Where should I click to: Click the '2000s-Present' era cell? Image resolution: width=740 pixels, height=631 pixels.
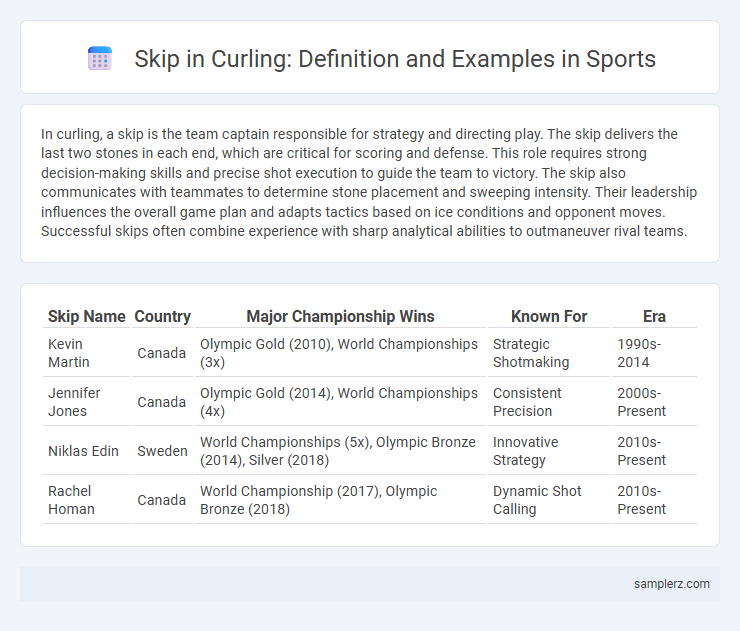click(x=654, y=402)
